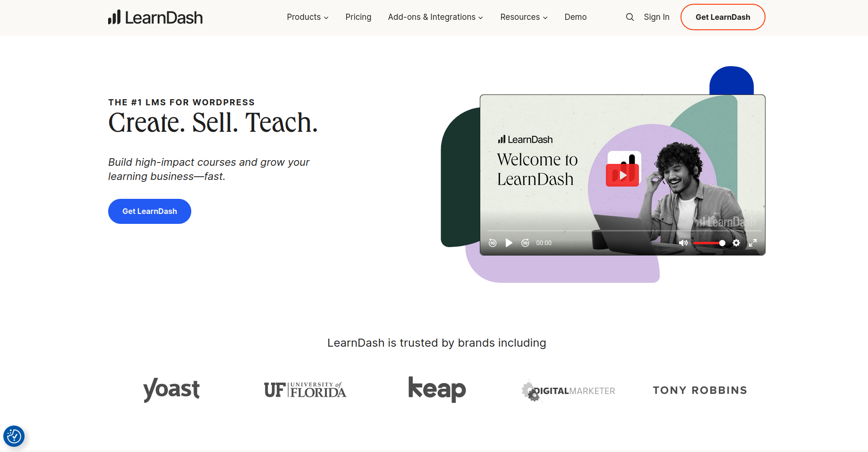
Task: Open the cookie preferences badge
Action: [14, 436]
